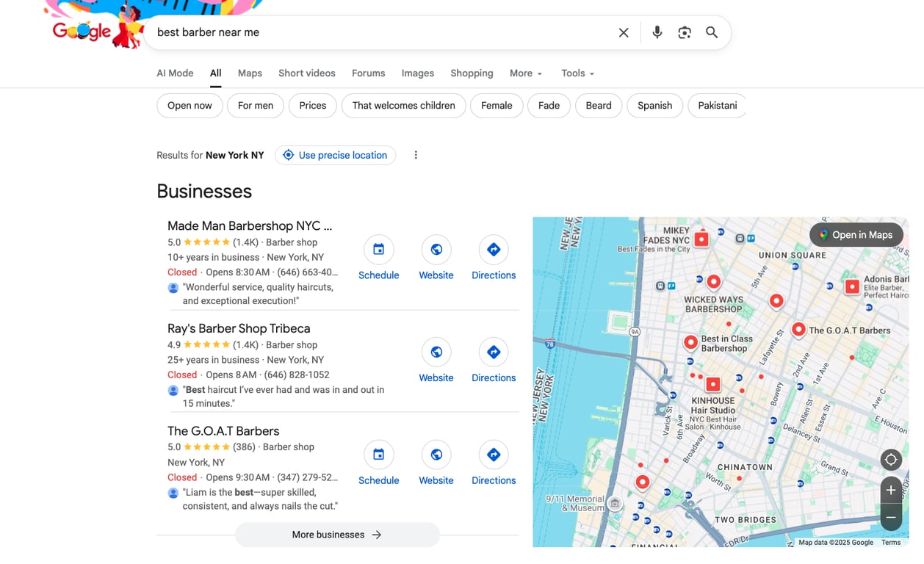924x564 pixels.
Task: Click the Open in Maps button
Action: coord(856,234)
